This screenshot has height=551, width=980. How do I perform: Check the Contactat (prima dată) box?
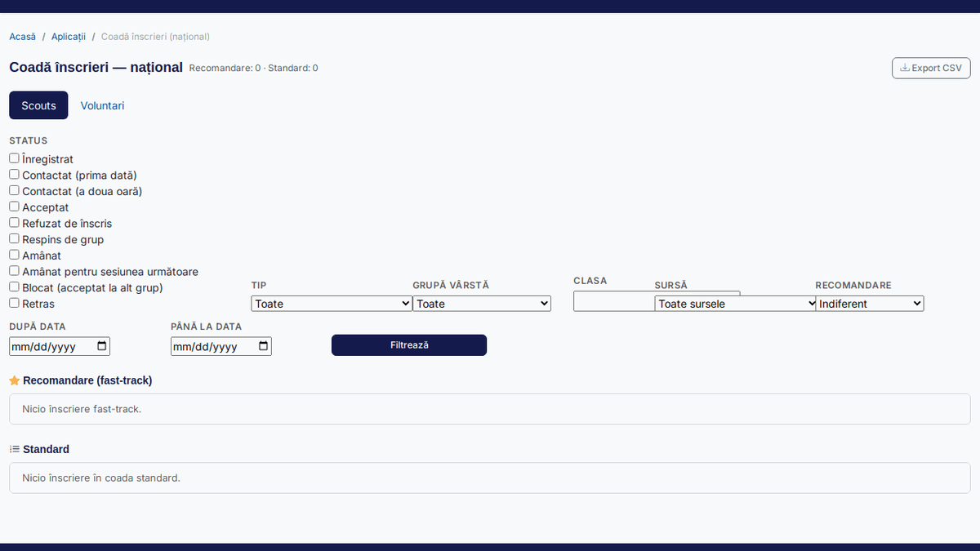[14, 175]
